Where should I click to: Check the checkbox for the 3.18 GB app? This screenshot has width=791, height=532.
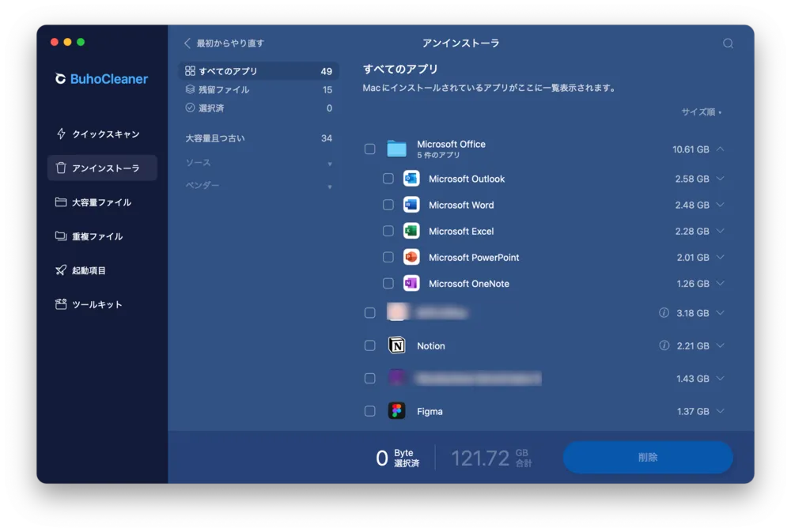(x=369, y=313)
